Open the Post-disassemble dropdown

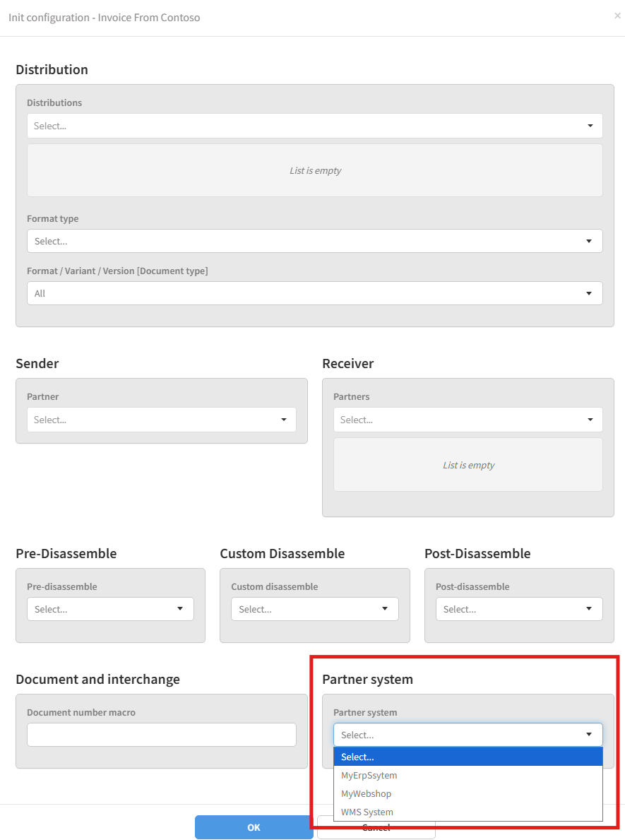(518, 609)
